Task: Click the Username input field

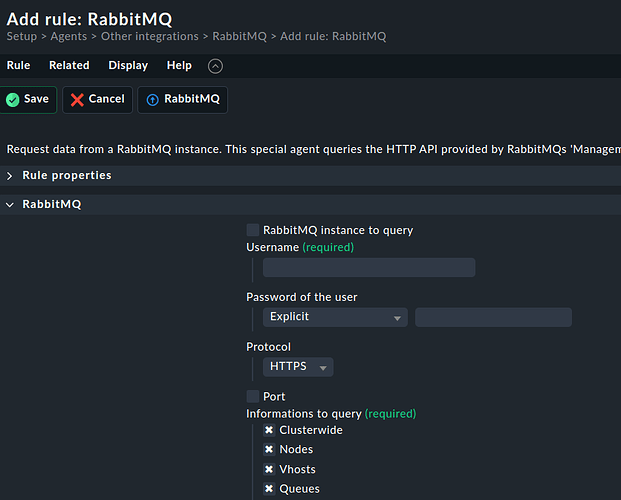Action: pos(369,267)
